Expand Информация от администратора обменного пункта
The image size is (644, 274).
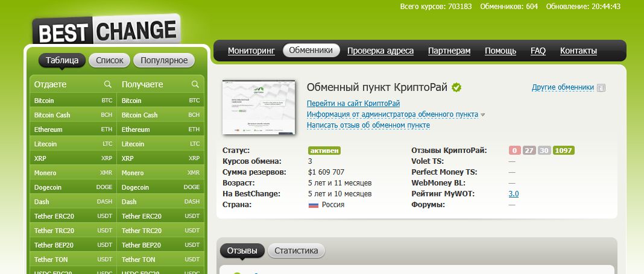click(392, 114)
